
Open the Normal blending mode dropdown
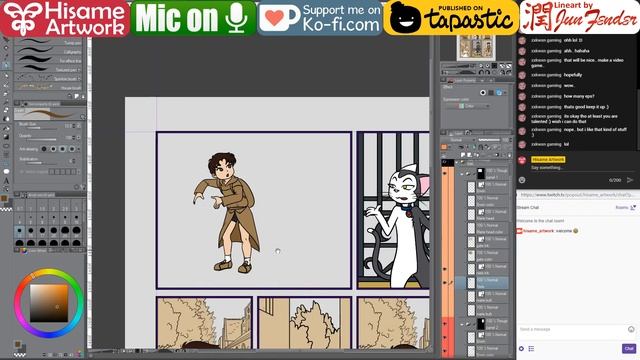pos(459,140)
